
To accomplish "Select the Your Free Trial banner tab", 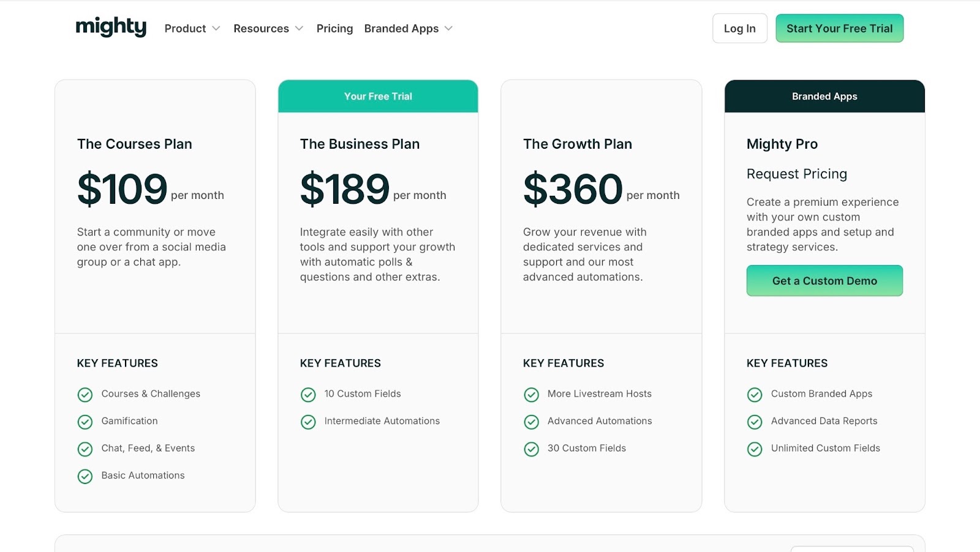I will [378, 96].
